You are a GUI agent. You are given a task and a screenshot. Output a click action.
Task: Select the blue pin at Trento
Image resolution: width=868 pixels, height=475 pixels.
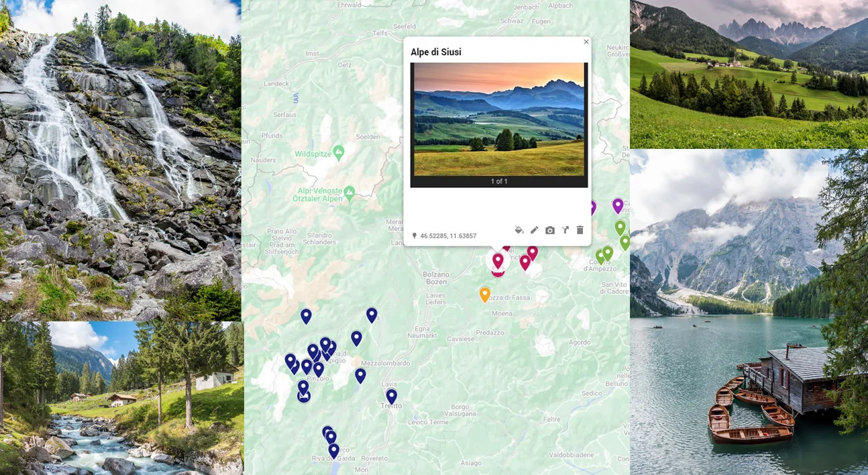pyautogui.click(x=392, y=397)
